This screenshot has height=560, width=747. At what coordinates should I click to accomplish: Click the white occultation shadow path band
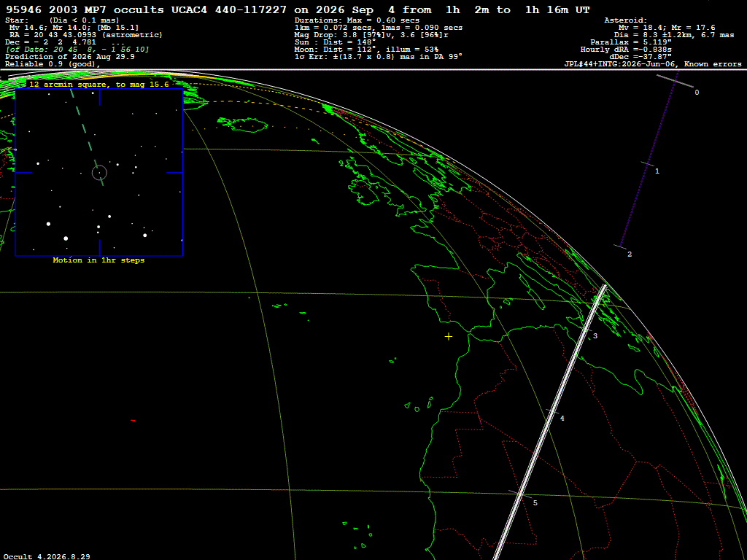549,422
